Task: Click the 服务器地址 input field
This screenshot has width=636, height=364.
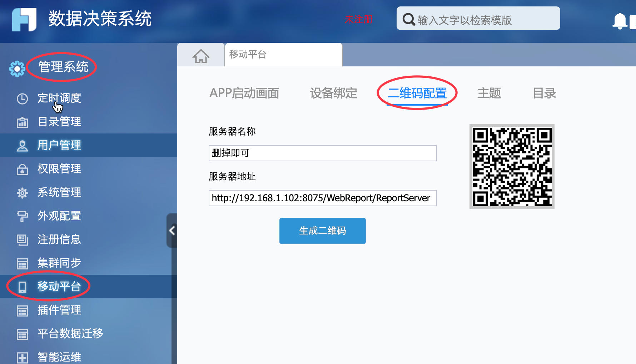Action: click(322, 198)
